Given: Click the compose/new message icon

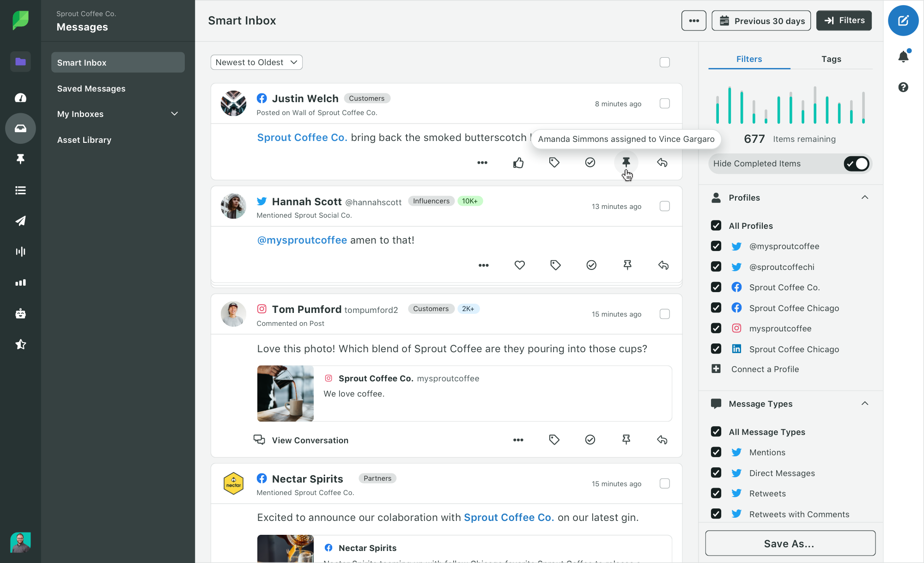Looking at the screenshot, I should [x=903, y=20].
